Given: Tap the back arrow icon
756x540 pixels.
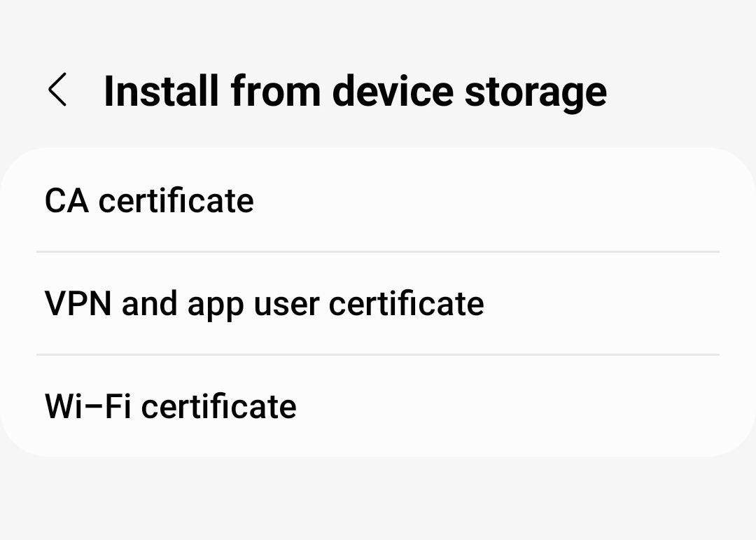Looking at the screenshot, I should [x=58, y=91].
